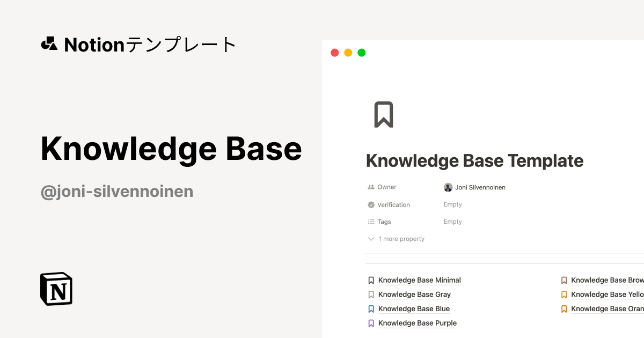Viewport: 644px width, 338px height.
Task: Click purple bookmark icon beside Knowledge Base Purple
Action: point(371,323)
